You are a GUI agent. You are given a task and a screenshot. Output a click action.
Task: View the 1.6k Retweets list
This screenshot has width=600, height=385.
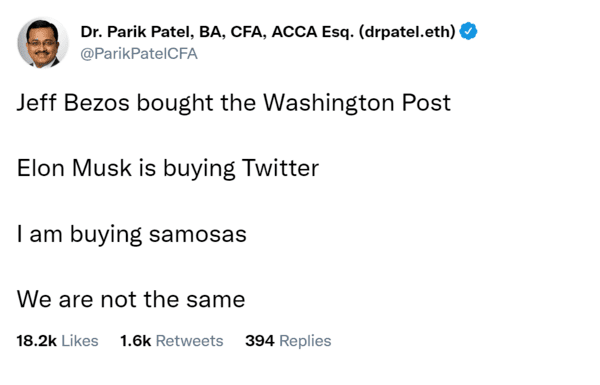171,341
